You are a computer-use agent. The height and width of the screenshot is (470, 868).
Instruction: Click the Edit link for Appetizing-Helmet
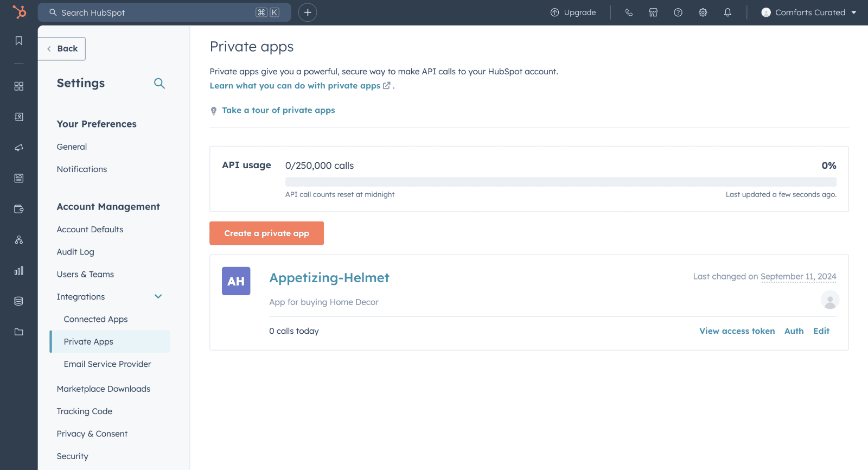click(821, 331)
